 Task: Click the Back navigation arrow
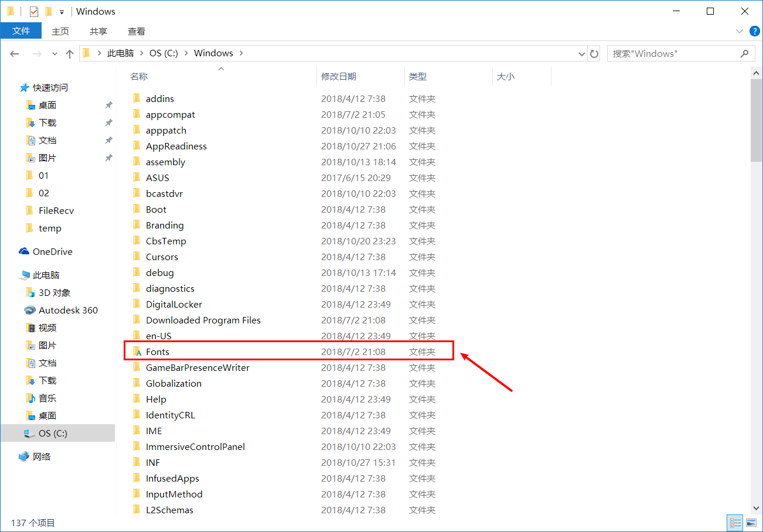click(x=15, y=53)
